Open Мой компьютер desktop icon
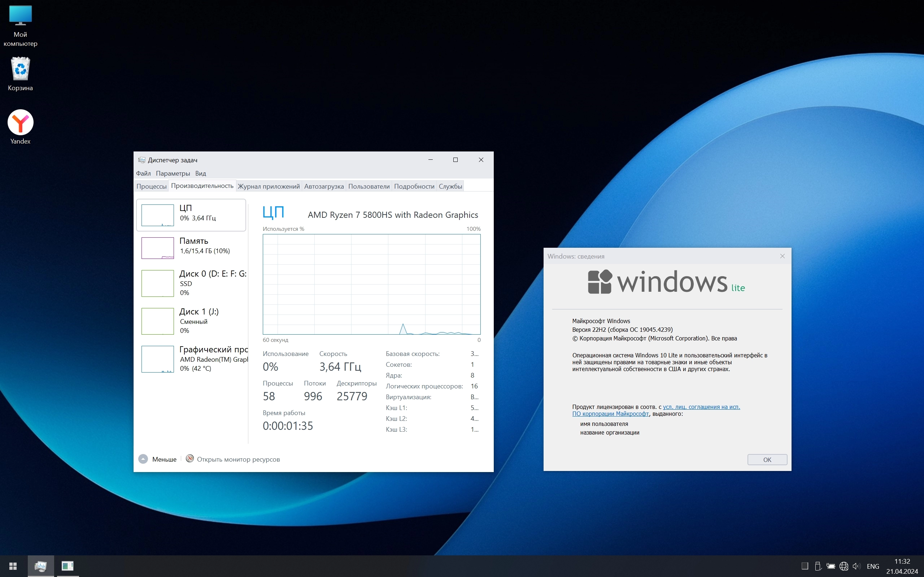Screen dimensions: 924x577 click(x=20, y=16)
